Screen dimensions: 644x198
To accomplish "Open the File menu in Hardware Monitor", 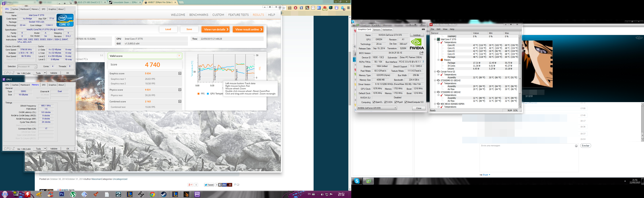I will [x=433, y=29].
